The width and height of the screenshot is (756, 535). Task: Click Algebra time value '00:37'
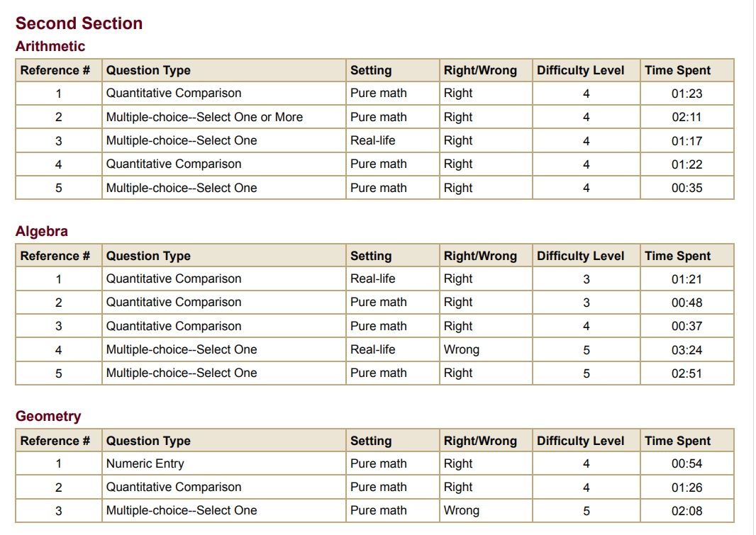coord(686,326)
